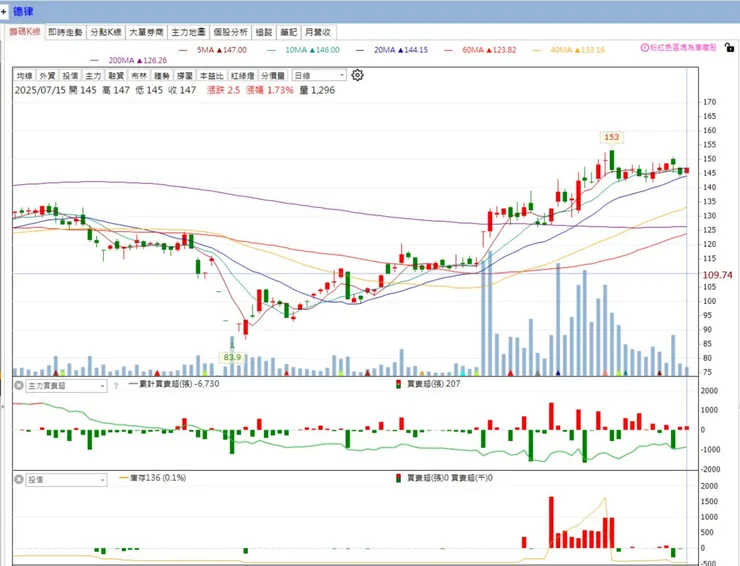740x566 pixels.
Task: Close the 投信 indicator panel
Action: 18,479
